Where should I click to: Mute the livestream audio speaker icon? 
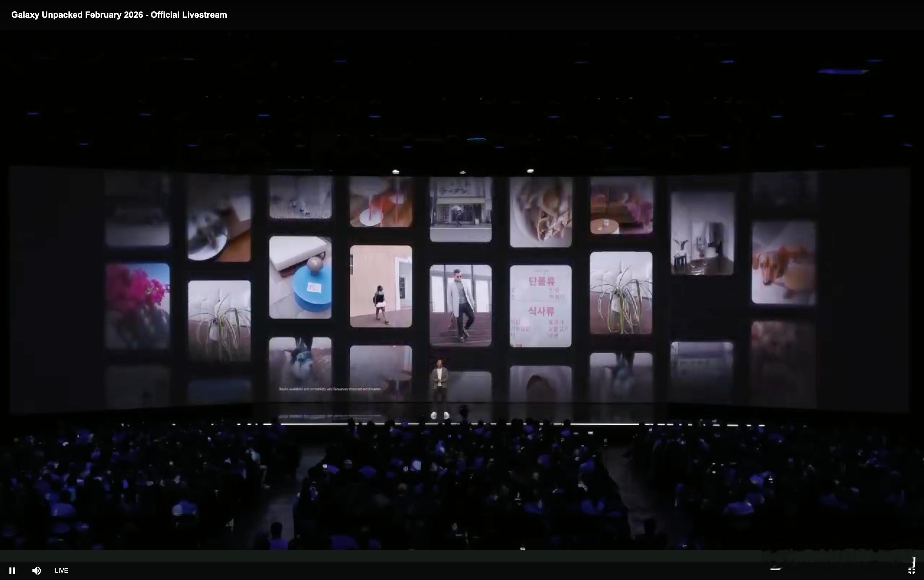(x=36, y=571)
